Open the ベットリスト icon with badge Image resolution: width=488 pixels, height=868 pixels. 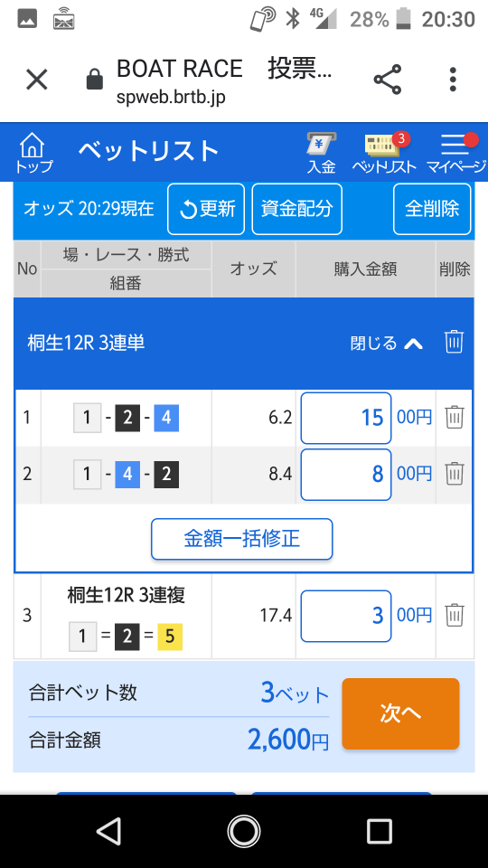tap(384, 154)
